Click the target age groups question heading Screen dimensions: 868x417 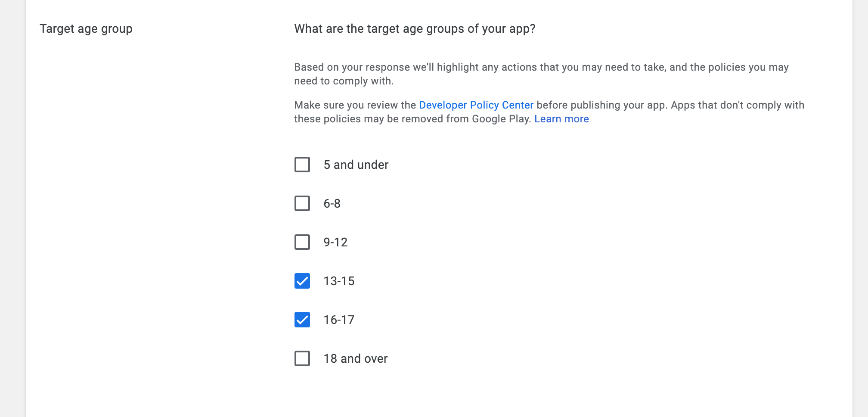[x=415, y=29]
